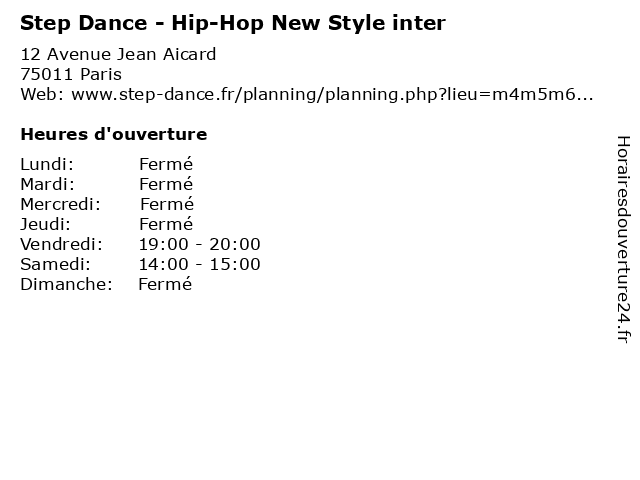Click the Fermé status for Mardi
Screen dimensions: 640x480
coord(166,184)
